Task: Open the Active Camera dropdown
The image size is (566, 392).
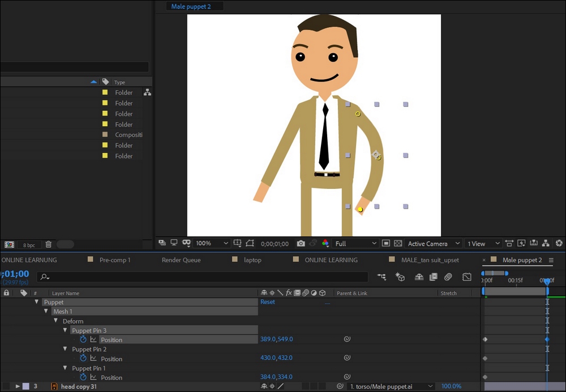Action: [433, 243]
